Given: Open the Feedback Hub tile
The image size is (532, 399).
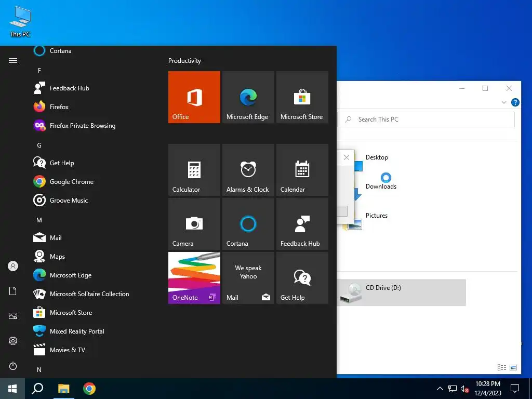Looking at the screenshot, I should click(x=302, y=224).
